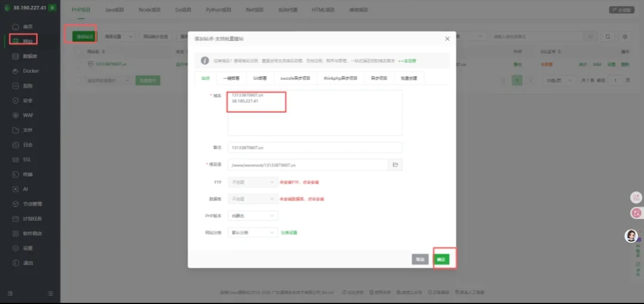Click the sort icon next to SSL证书 header

tap(560, 52)
